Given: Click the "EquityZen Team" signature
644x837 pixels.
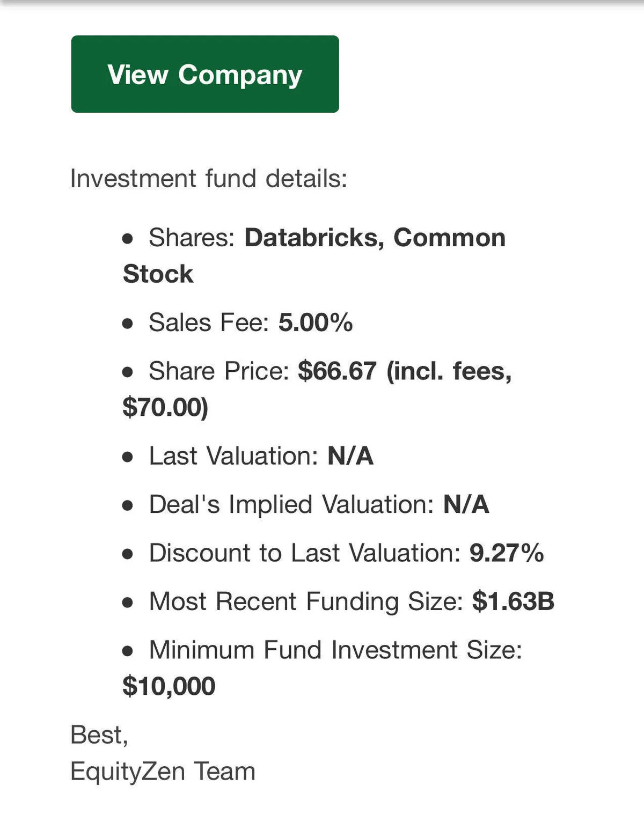Looking at the screenshot, I should click(163, 771).
